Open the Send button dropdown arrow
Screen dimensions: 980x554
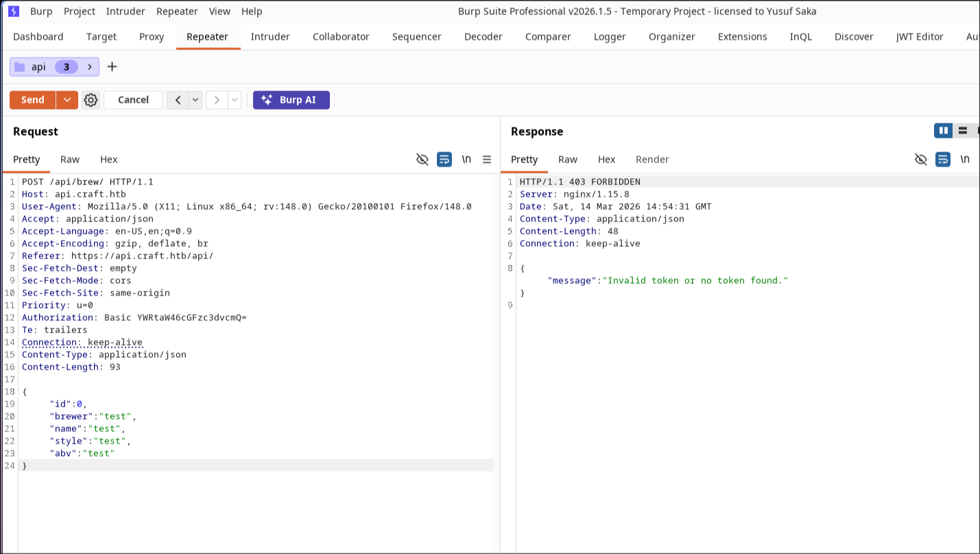click(x=67, y=100)
